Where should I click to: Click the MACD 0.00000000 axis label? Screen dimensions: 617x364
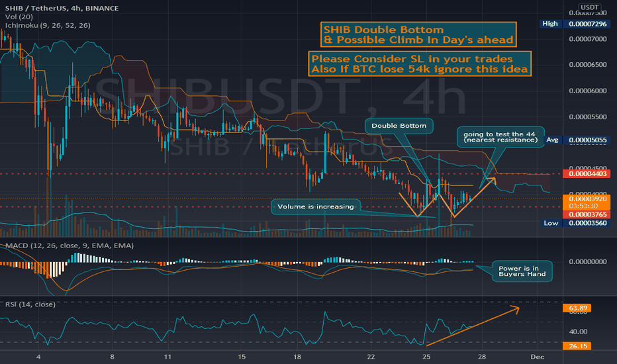point(587,261)
